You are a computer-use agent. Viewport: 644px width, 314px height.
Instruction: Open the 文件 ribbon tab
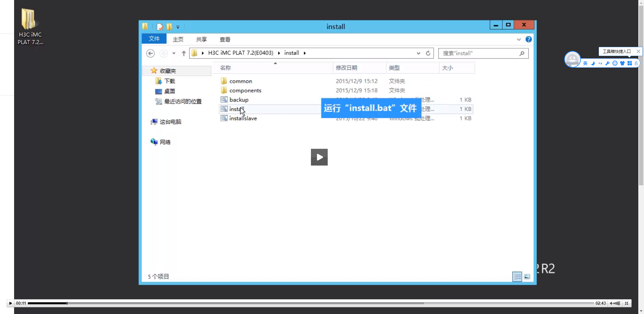tap(154, 39)
